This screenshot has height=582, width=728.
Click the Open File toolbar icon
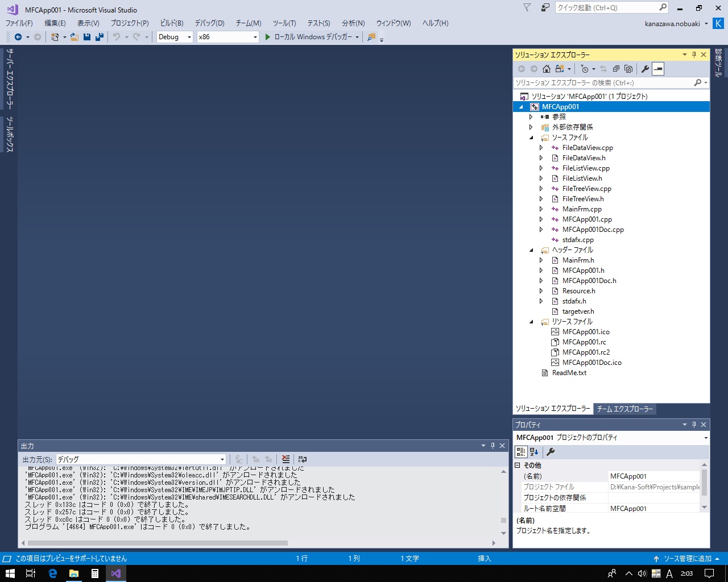(x=74, y=37)
